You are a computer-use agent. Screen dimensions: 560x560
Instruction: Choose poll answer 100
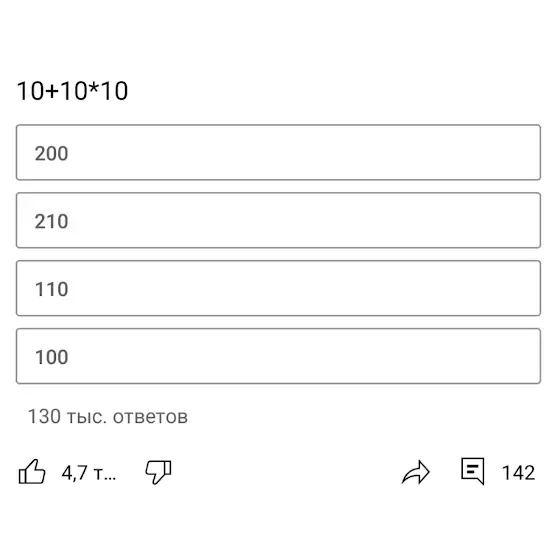278,356
